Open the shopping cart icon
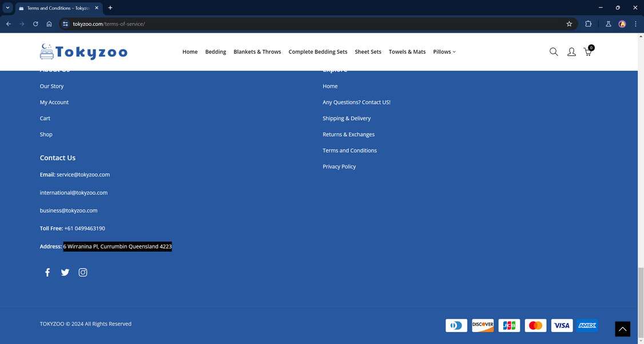The image size is (644, 344). 589,51
